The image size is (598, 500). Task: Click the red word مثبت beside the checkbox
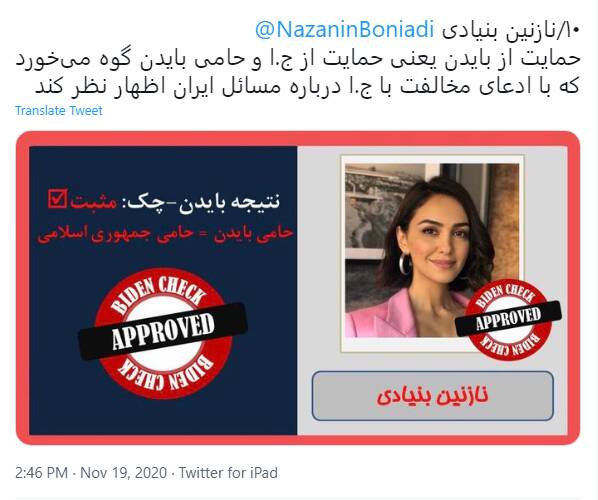(x=93, y=201)
